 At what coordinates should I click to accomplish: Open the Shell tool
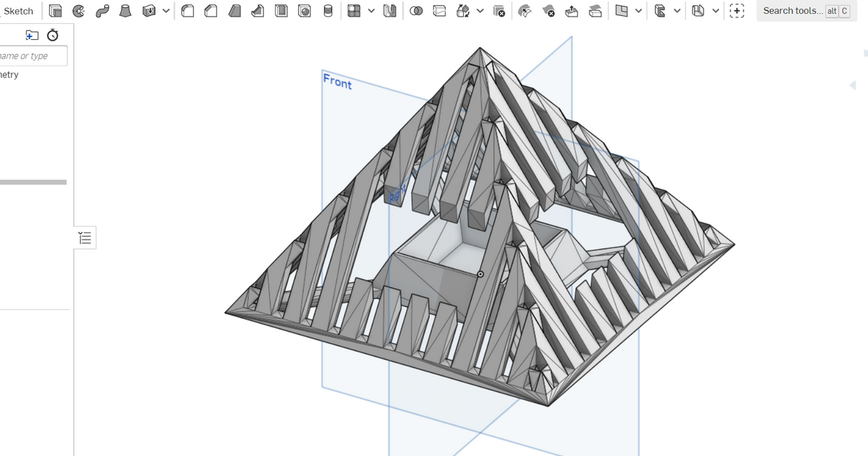281,10
